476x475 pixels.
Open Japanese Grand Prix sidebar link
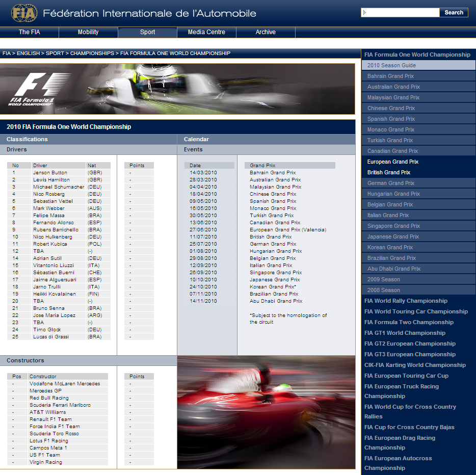[418, 236]
